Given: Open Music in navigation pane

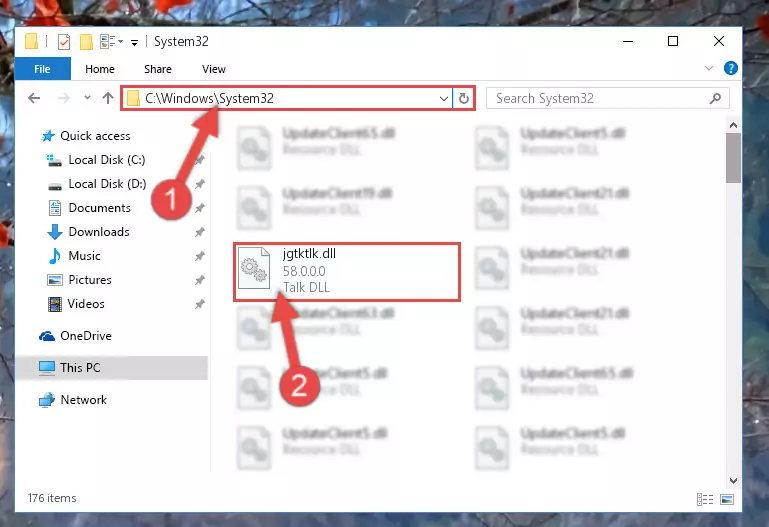Looking at the screenshot, I should point(84,256).
